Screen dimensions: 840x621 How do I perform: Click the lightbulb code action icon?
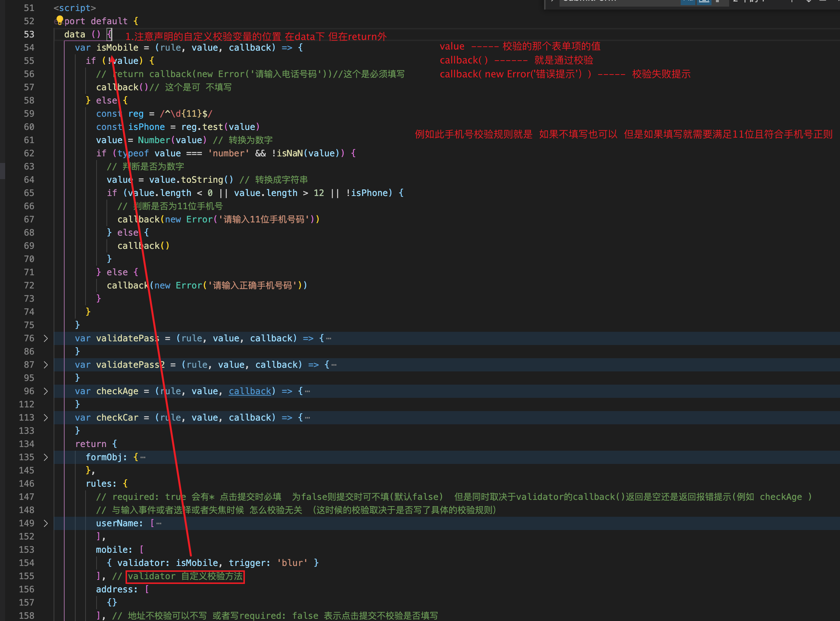pyautogui.click(x=59, y=20)
